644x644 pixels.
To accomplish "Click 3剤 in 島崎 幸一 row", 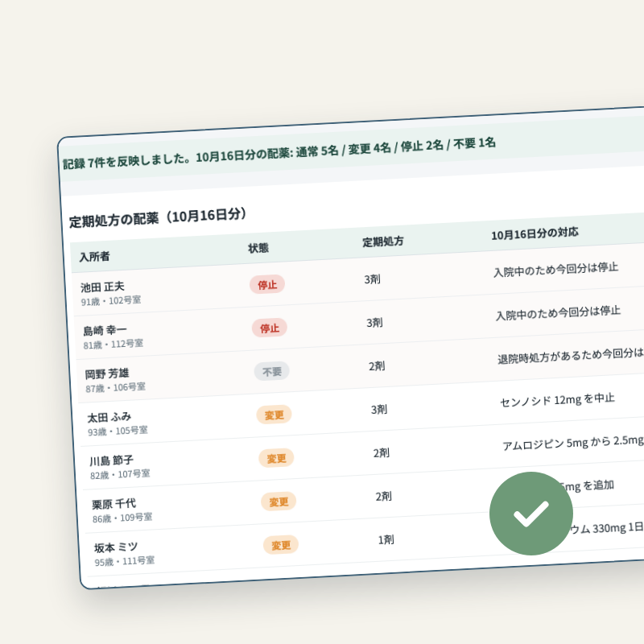I will 374,323.
